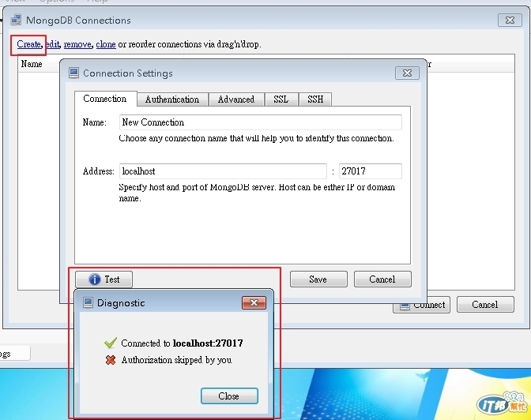The image size is (531, 420).
Task: Click Close in the Diagnostic dialog
Action: (229, 396)
